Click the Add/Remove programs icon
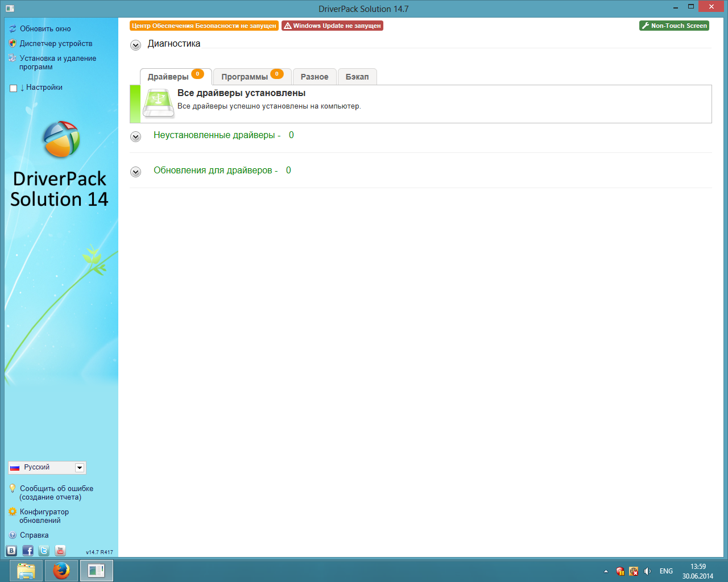 click(13, 58)
